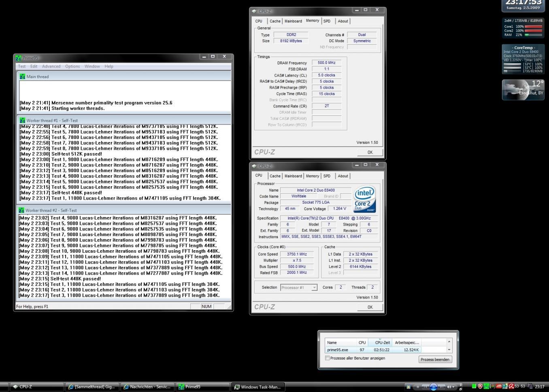
Task: Click the NUM indicator in Prime95 status bar
Action: (x=206, y=307)
